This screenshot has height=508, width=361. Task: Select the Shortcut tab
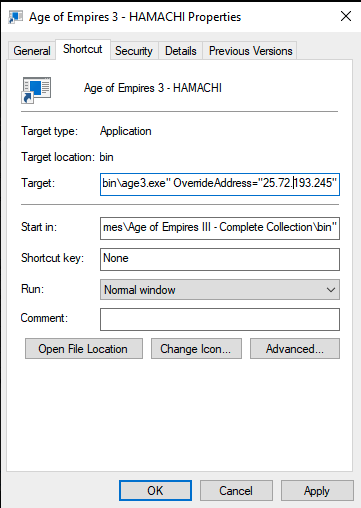[83, 49]
